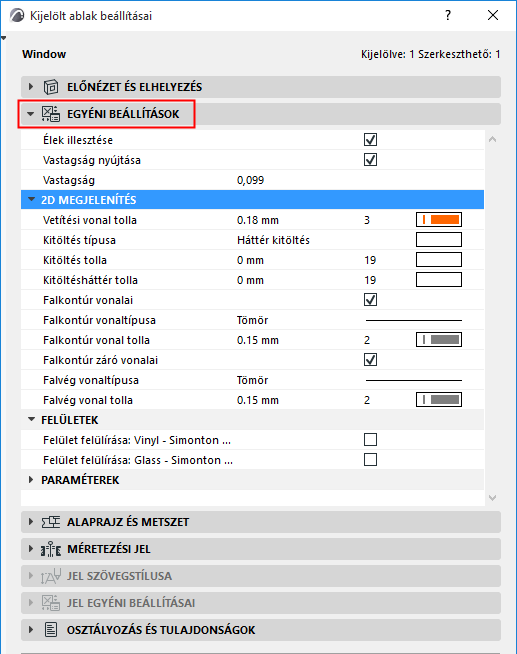Click the Kitöltésháttér tolla pen number 19

[370, 280]
